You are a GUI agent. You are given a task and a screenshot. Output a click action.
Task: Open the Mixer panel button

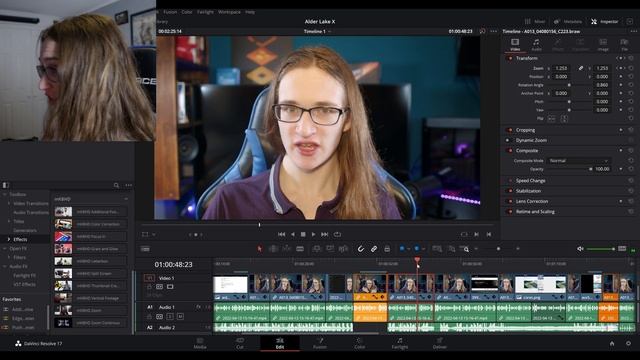click(x=535, y=22)
